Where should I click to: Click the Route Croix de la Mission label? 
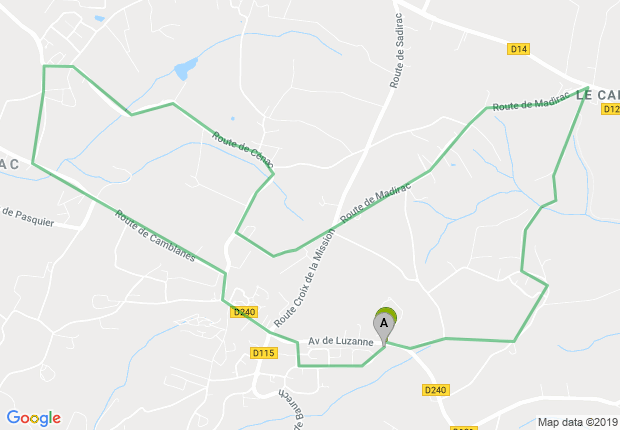304,278
